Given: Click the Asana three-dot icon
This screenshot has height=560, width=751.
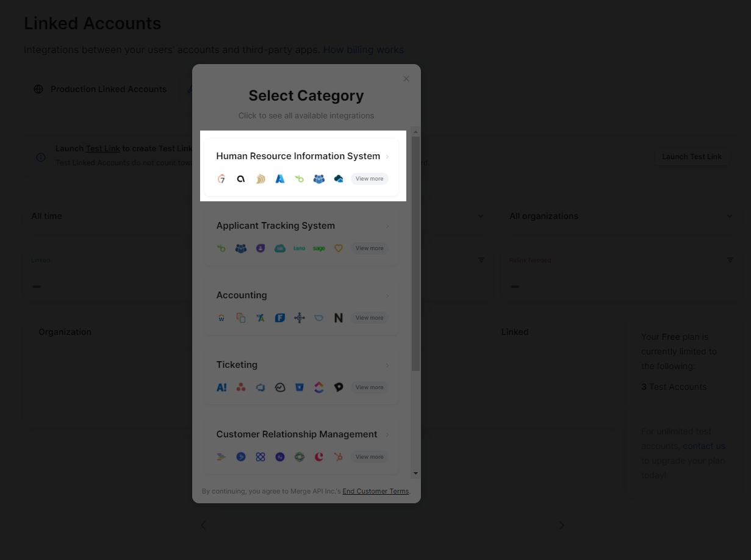Looking at the screenshot, I should 241,387.
